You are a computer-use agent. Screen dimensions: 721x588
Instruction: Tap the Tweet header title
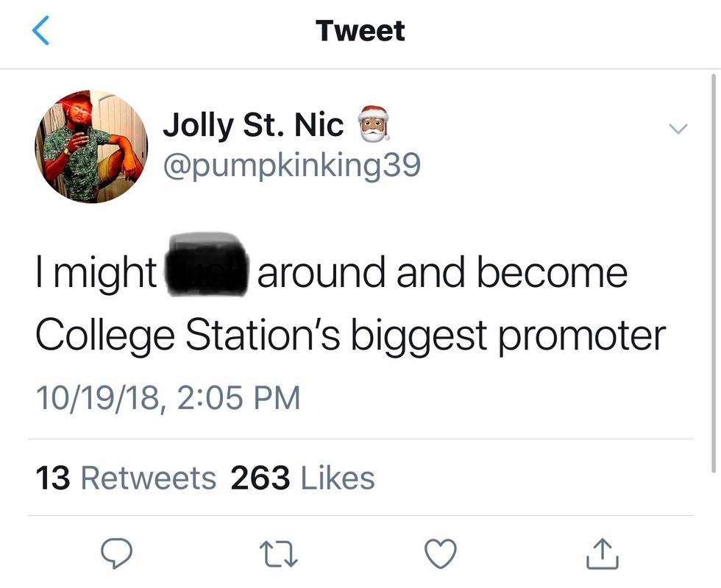[x=360, y=31]
